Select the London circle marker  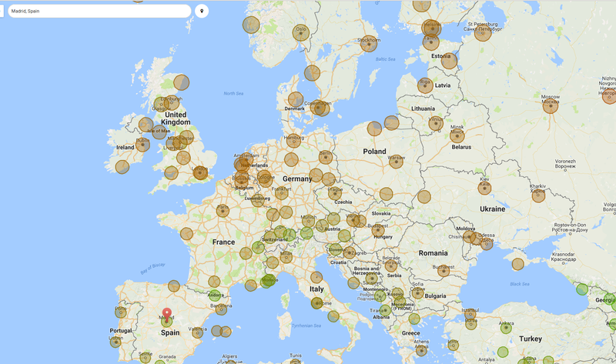[200, 172]
